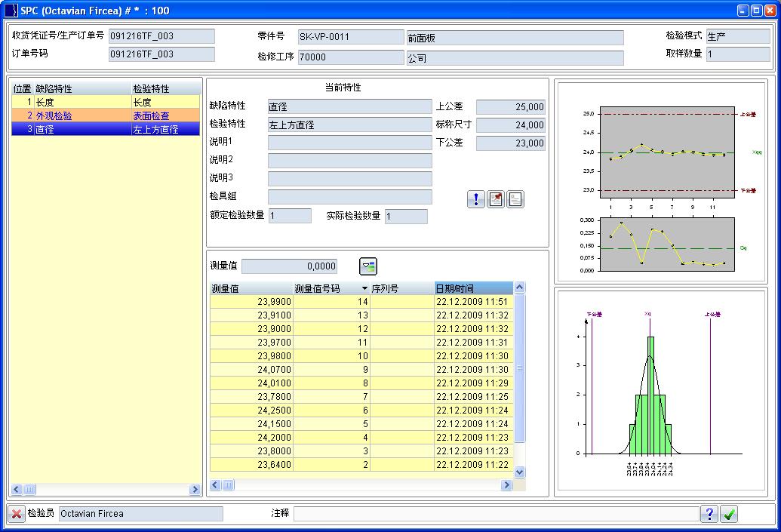Click the 日期/时间 column header
Screen dimensions: 781x532
pyautogui.click(x=472, y=288)
